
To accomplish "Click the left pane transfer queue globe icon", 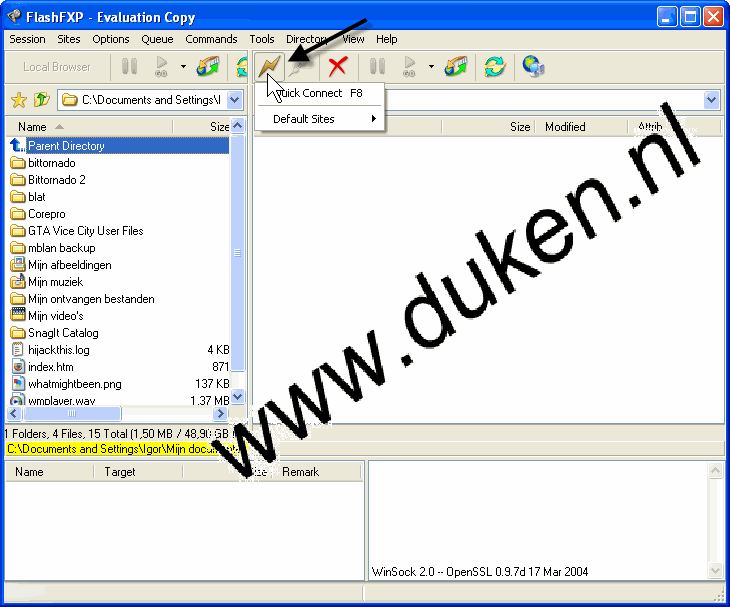I will [208, 66].
